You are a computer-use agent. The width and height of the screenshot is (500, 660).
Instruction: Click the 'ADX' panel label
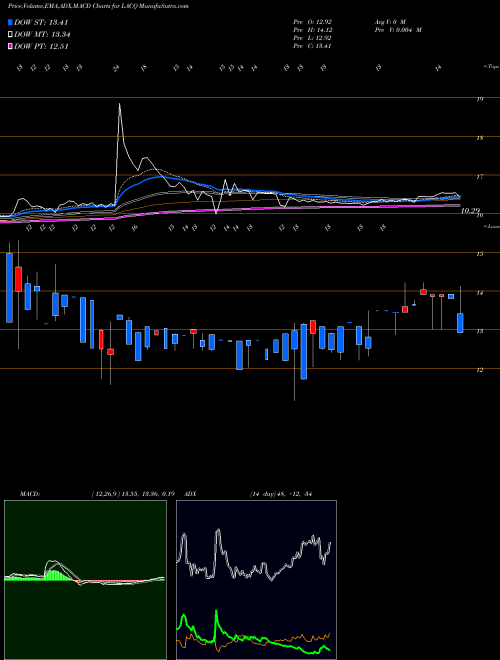coord(190,493)
